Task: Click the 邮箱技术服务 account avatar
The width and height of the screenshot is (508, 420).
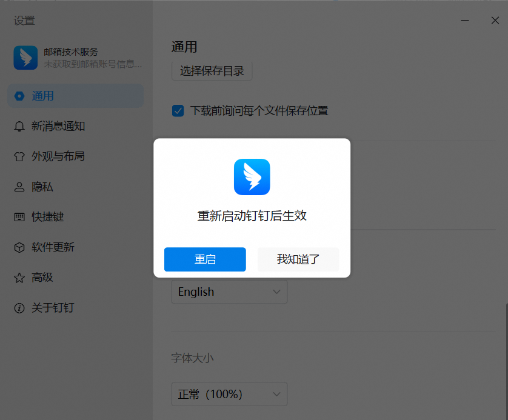Action: [25, 58]
